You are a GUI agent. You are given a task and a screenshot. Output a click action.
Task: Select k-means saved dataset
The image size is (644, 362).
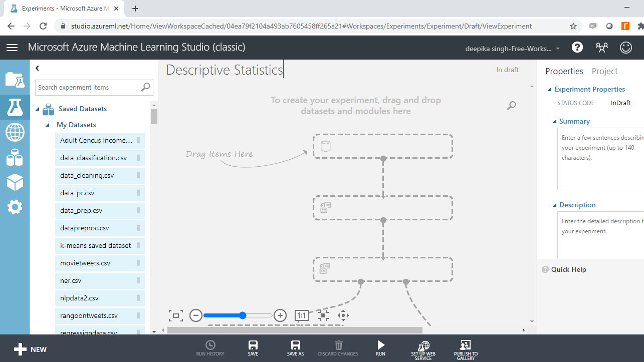100,246
